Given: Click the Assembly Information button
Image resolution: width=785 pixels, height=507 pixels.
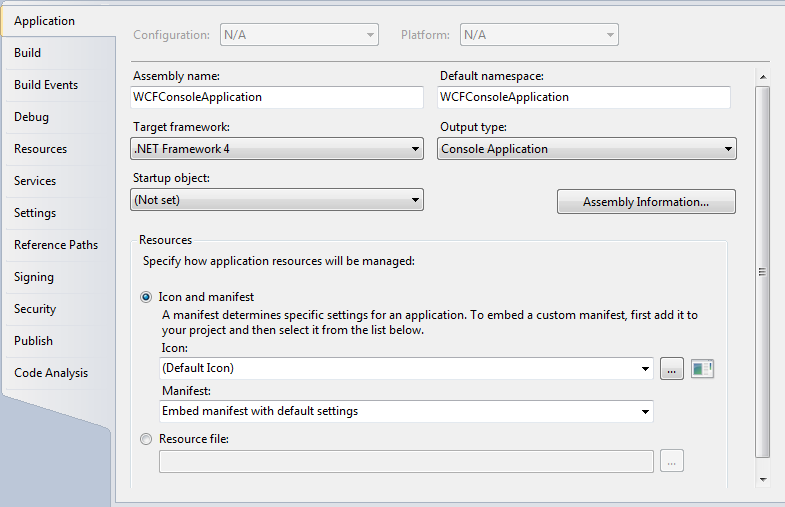Looking at the screenshot, I should click(x=646, y=202).
